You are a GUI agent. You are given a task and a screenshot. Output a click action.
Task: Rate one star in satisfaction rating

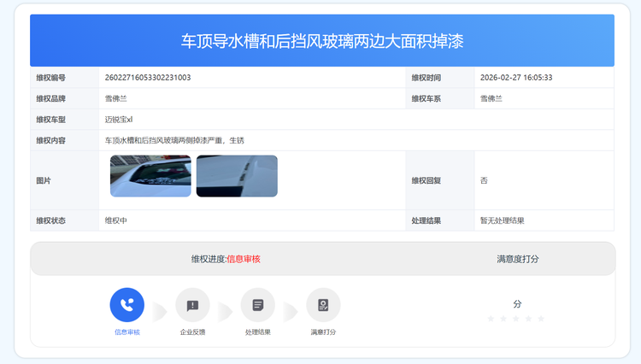click(491, 319)
